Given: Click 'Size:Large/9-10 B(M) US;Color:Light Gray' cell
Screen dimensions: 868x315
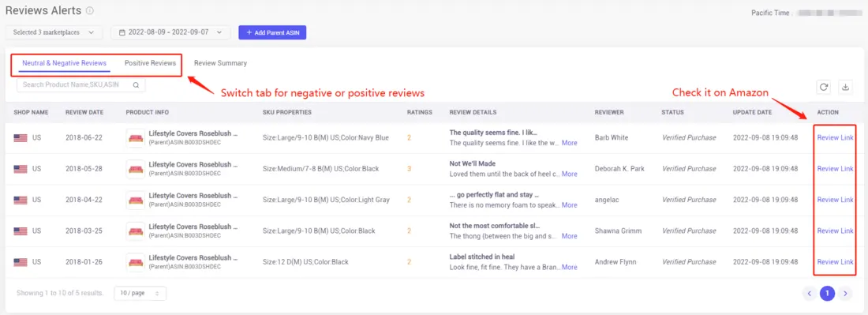Looking at the screenshot, I should (326, 200).
